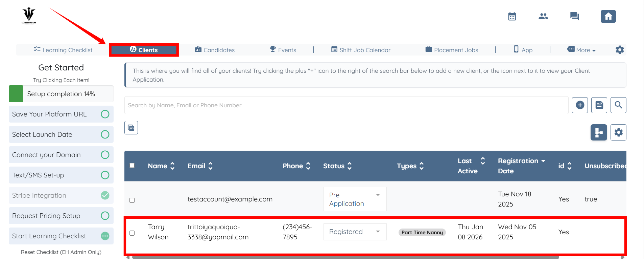Click the Get Started heading
Screen dimensions: 644x259
[61, 67]
